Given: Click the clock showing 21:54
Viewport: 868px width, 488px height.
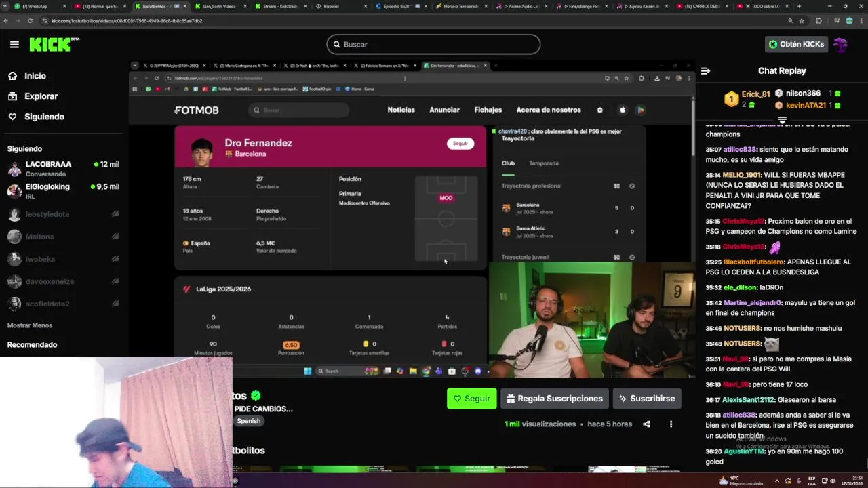Looking at the screenshot, I should point(851,481).
